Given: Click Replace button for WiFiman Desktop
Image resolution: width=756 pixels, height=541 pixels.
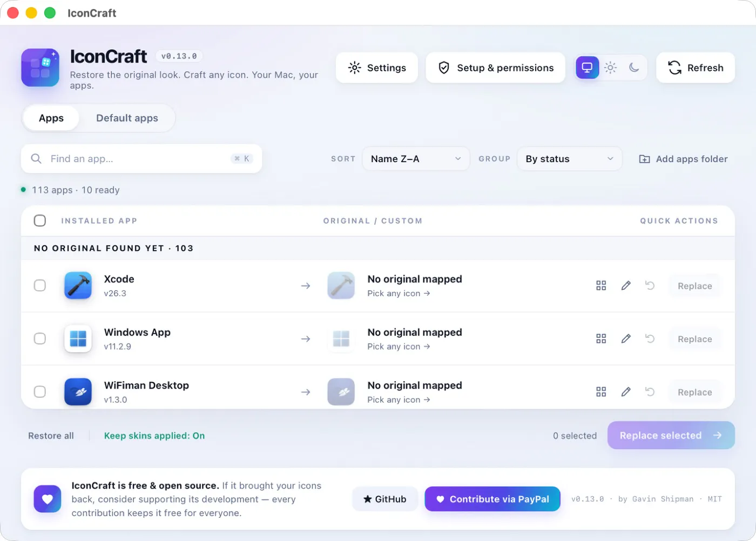Looking at the screenshot, I should pyautogui.click(x=695, y=392).
